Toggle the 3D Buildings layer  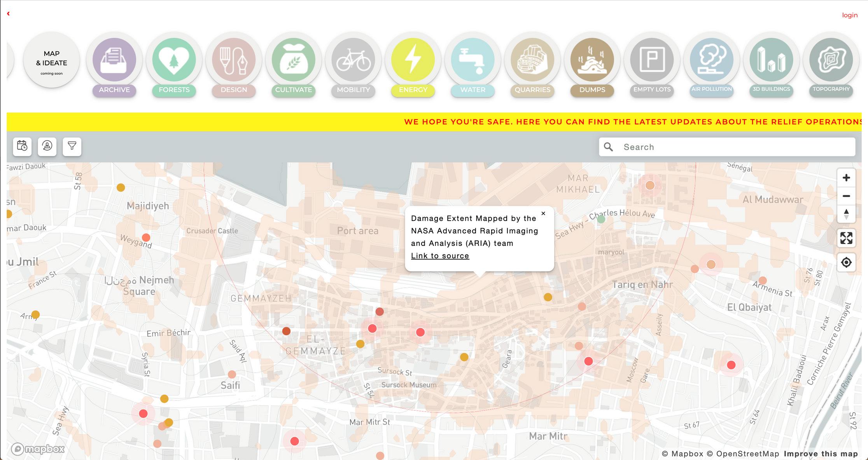[771, 60]
